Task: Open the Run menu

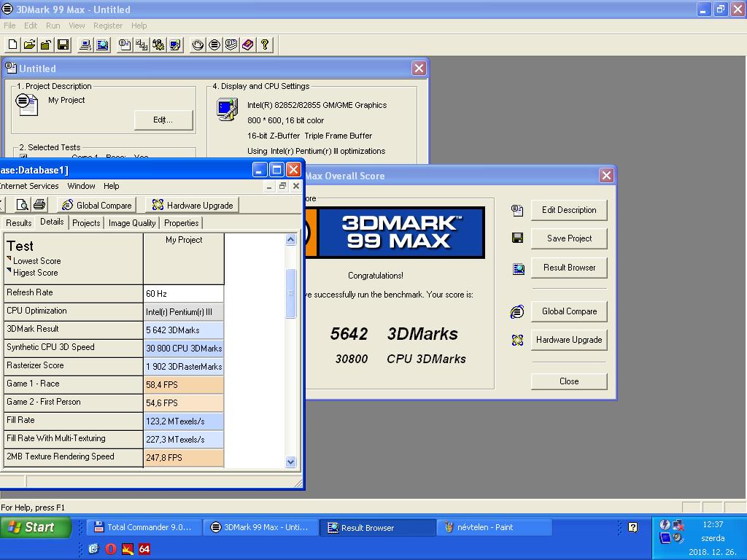Action: (53, 26)
